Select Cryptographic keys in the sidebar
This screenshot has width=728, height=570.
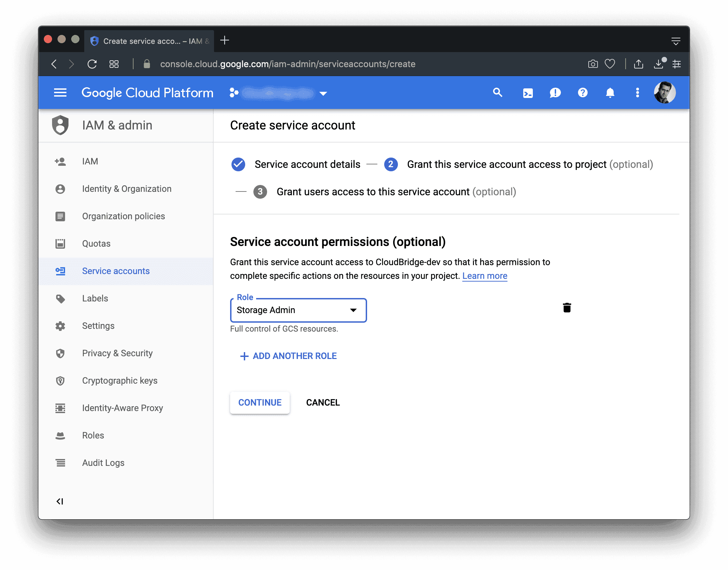(120, 381)
